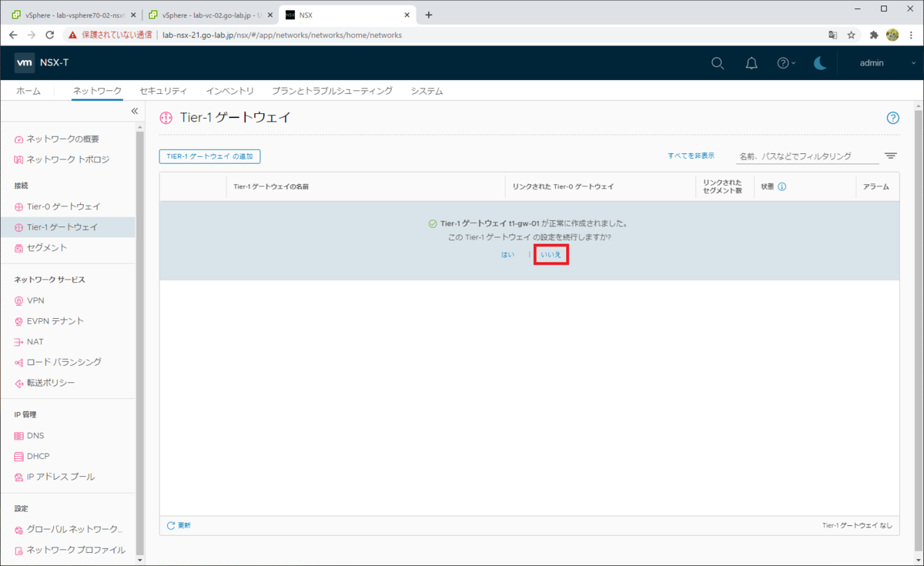The width and height of the screenshot is (924, 566).
Task: Click the filter lines icon next to search field
Action: point(891,156)
